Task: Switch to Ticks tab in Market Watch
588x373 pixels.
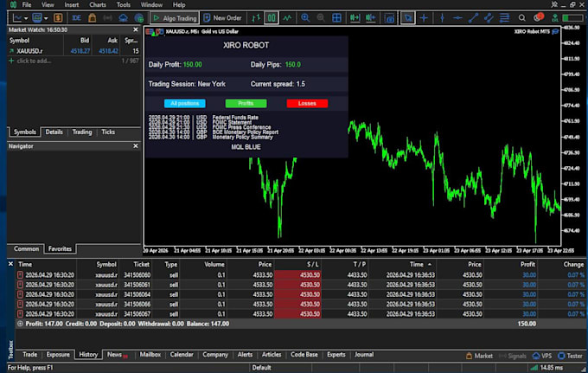Action: click(x=108, y=132)
